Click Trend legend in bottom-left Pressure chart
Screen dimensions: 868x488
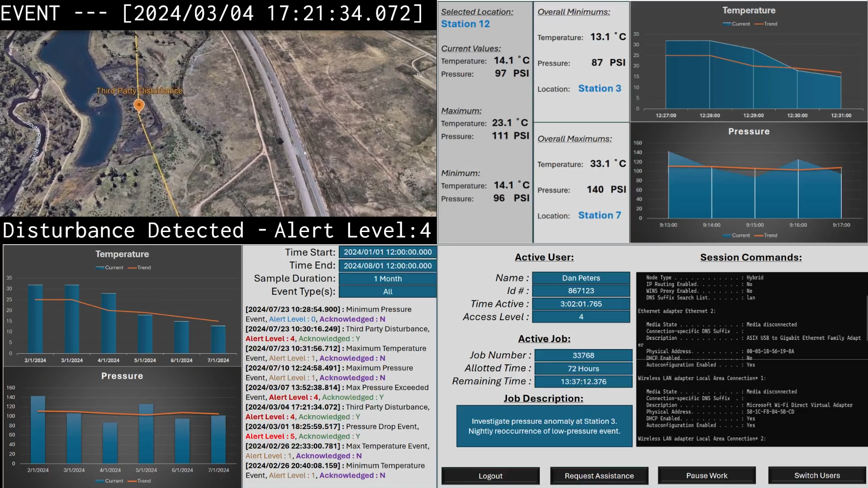click(x=139, y=481)
